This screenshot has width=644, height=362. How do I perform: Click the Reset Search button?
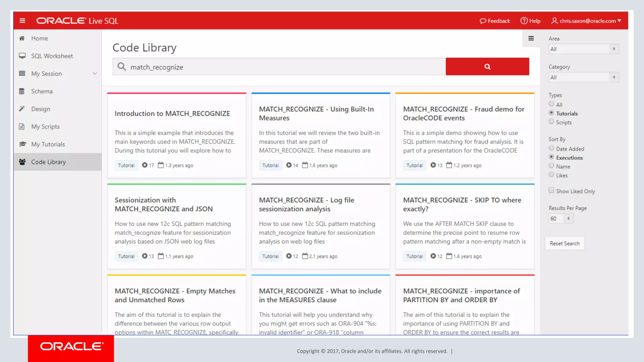click(564, 243)
